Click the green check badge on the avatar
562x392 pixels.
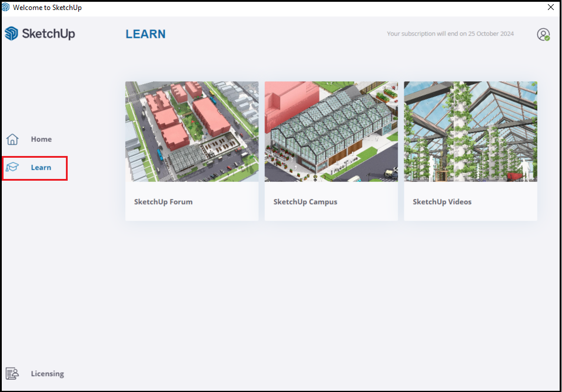tap(548, 39)
